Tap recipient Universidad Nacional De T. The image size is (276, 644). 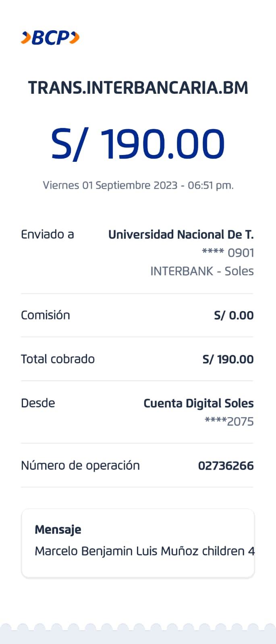pos(181,234)
